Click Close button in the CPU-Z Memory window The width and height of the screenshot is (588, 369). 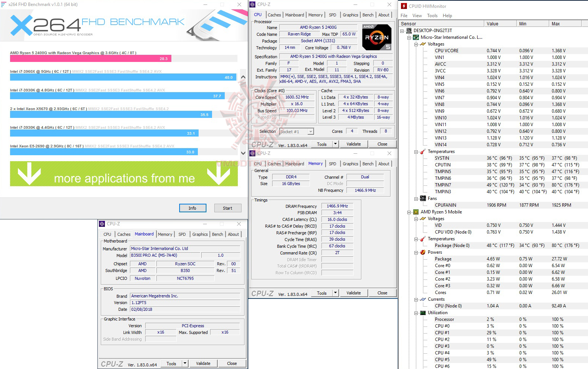(x=382, y=293)
